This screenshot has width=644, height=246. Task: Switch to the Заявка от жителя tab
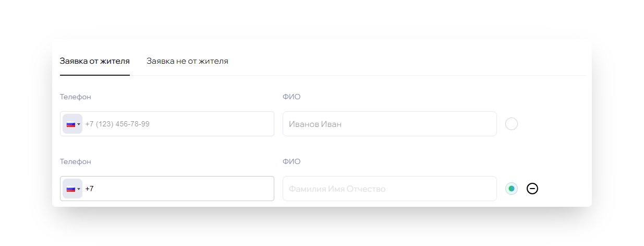pos(95,61)
